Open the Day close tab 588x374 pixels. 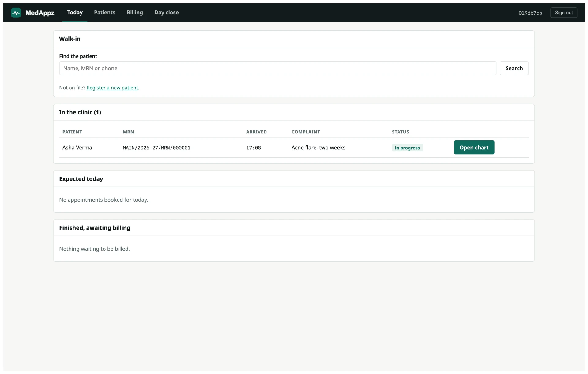coord(167,13)
